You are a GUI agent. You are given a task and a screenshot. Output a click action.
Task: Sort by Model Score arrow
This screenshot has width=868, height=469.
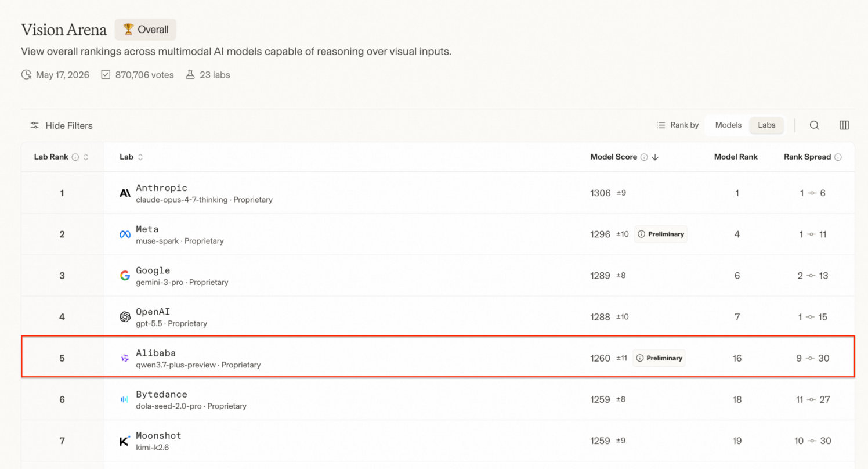655,157
